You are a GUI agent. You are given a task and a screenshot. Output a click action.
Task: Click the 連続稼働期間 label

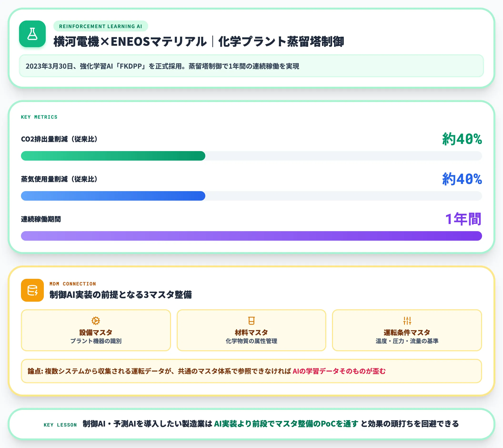(41, 219)
